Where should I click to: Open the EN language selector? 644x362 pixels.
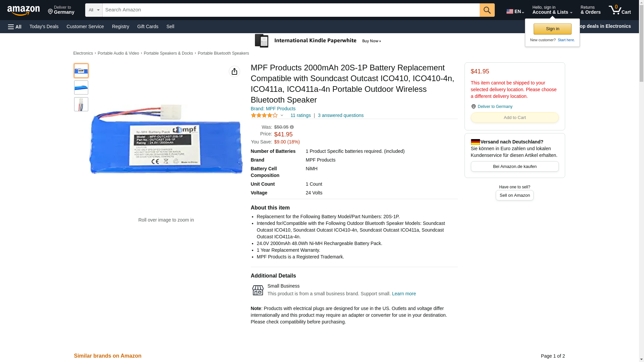click(x=515, y=11)
